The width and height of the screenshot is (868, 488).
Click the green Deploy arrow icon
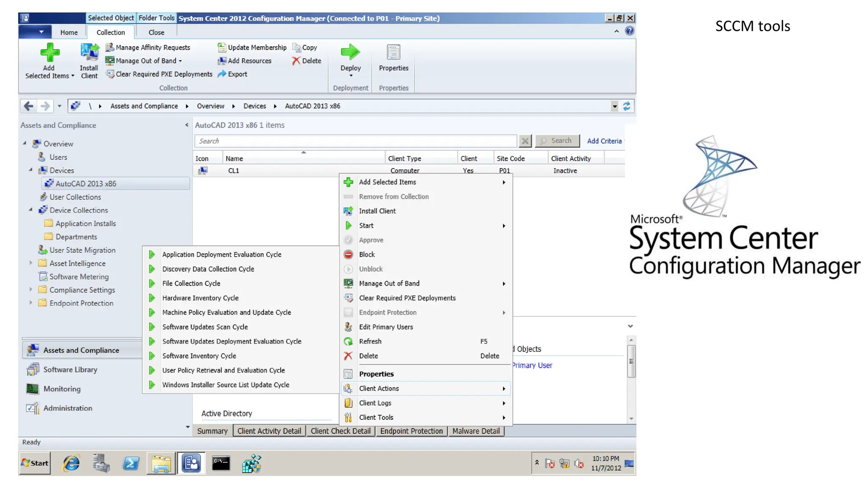click(351, 52)
